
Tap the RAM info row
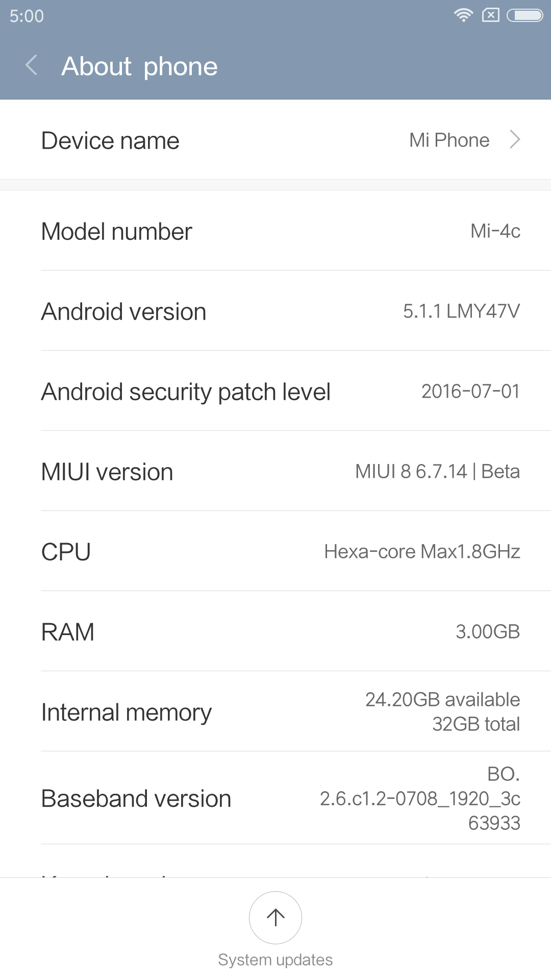275,632
